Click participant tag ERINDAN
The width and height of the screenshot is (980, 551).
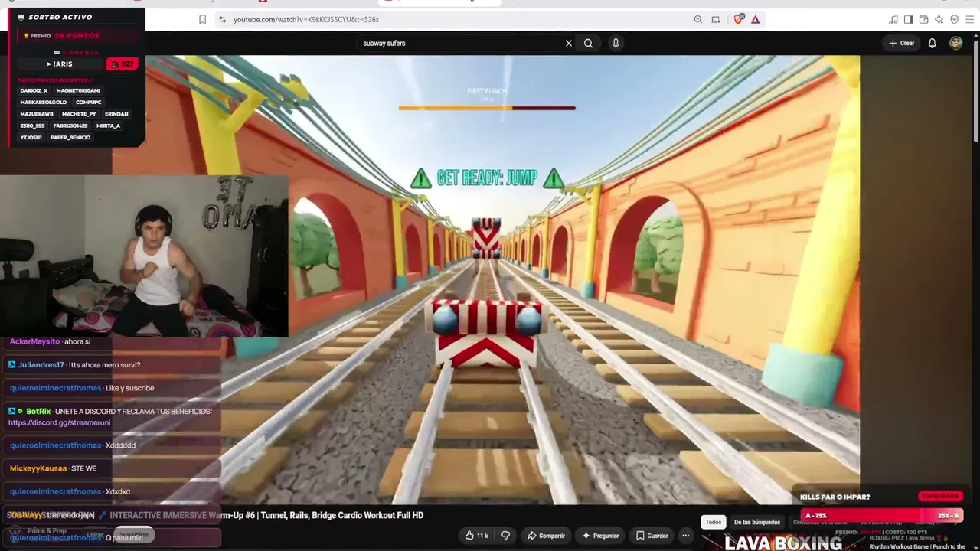pyautogui.click(x=116, y=114)
